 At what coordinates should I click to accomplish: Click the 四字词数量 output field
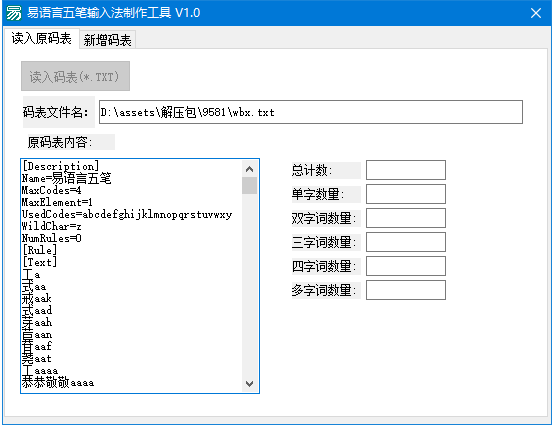(406, 266)
